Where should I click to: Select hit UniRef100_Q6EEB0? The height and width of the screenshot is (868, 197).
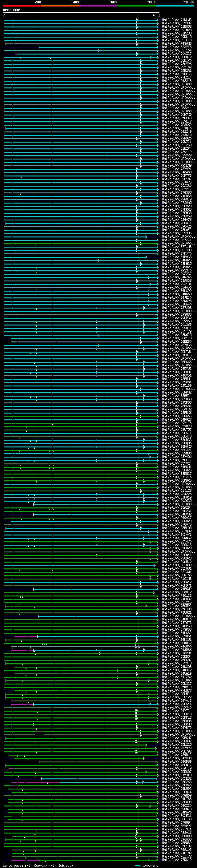pos(177,342)
